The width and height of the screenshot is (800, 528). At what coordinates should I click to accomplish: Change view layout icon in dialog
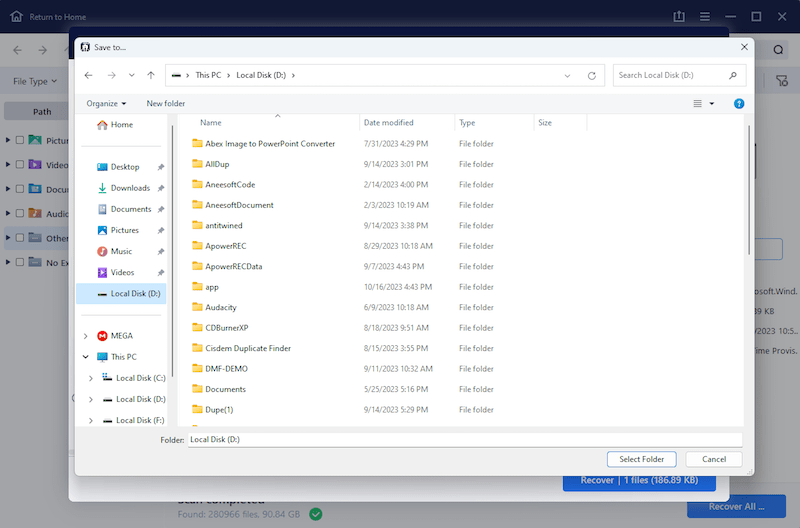697,104
